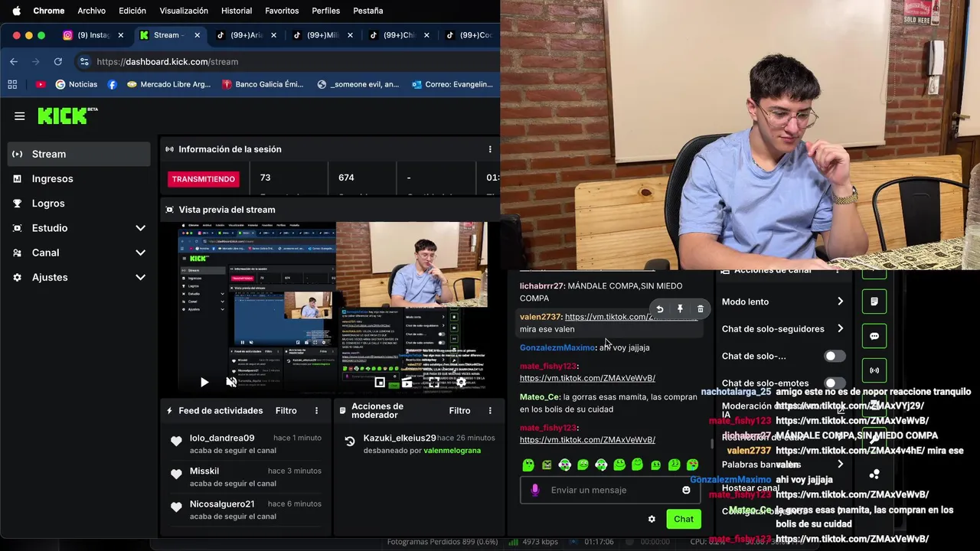Close the Stream browser tab
This screenshot has height=551, width=980.
(198, 35)
